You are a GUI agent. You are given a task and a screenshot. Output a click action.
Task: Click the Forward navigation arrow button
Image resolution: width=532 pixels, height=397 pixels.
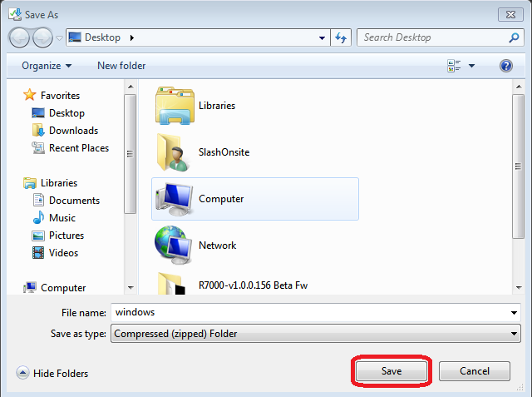(42, 37)
